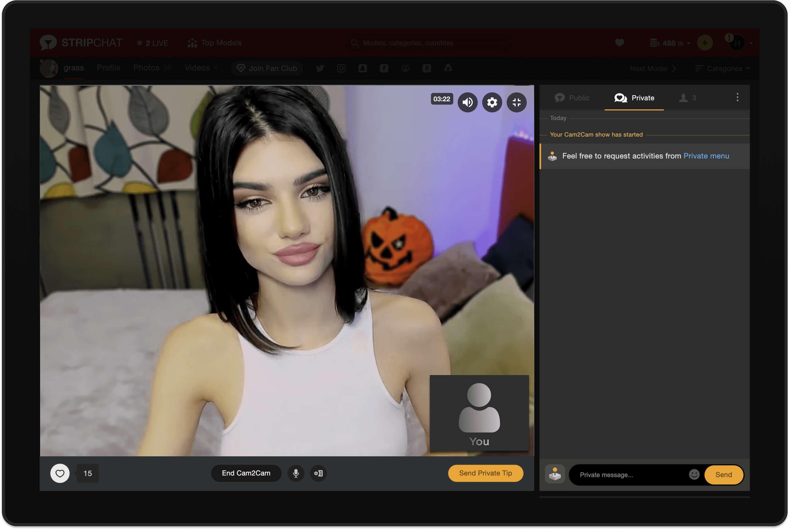Screen dimensions: 789x532
Task: Like the model with heart button
Action: click(60, 473)
